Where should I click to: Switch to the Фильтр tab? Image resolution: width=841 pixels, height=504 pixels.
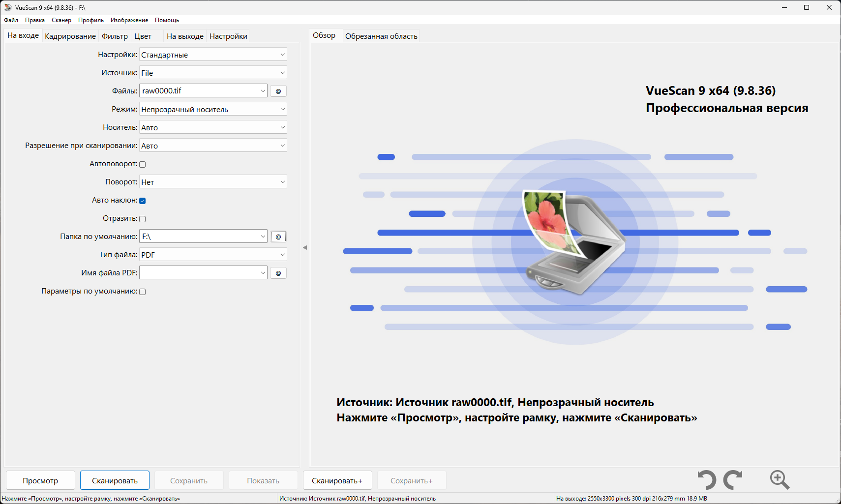(115, 36)
